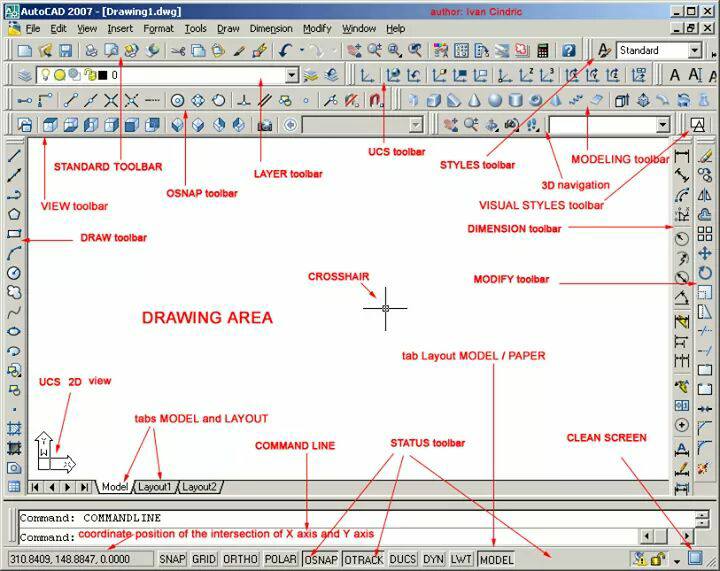Click the Sphere icon in Modeling toolbar
Screen dimensions: 720x571
495,100
